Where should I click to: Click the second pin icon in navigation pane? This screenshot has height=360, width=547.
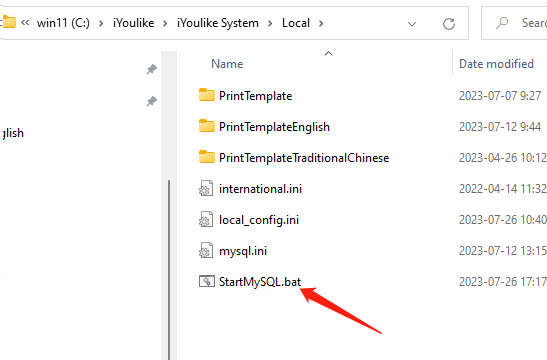point(151,102)
